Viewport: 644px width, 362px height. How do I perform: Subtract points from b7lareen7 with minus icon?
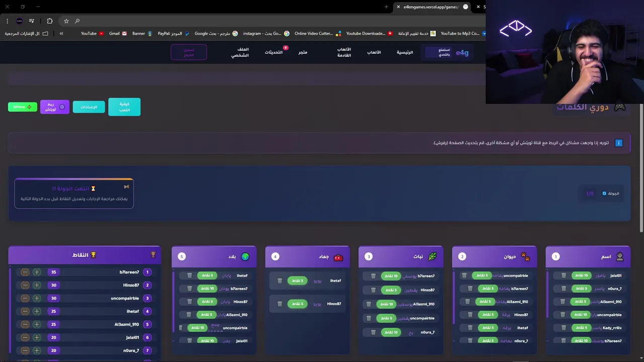click(x=25, y=272)
